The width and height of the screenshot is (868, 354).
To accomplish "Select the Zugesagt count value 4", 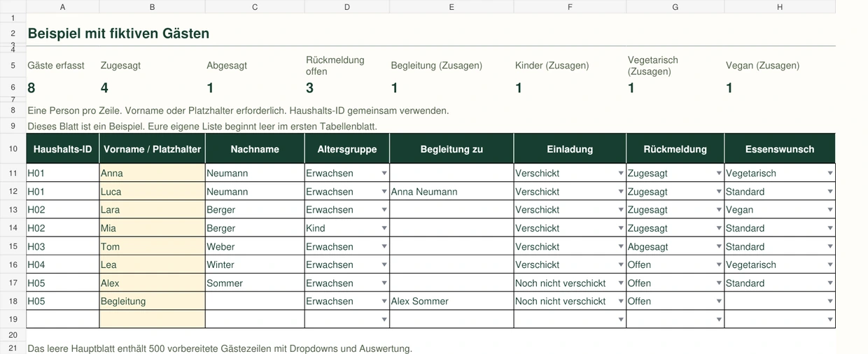I will (x=104, y=88).
